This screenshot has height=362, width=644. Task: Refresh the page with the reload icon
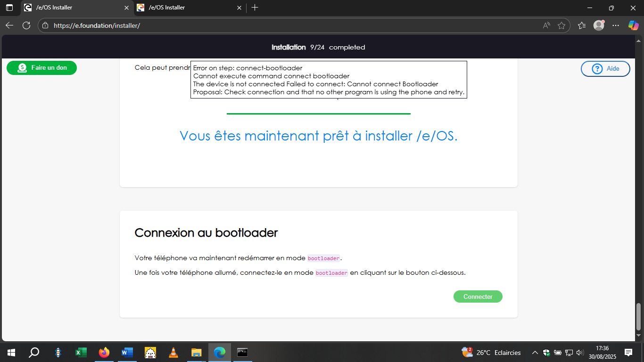coord(26,25)
